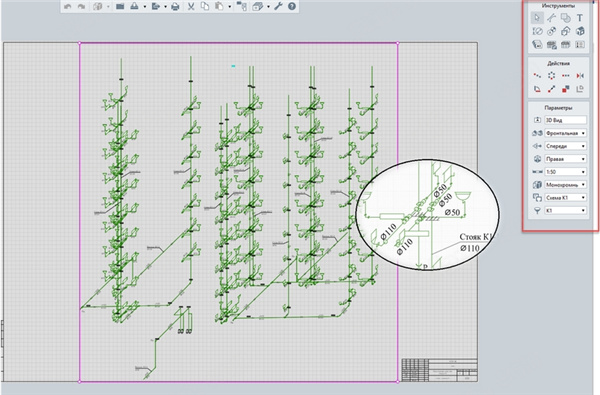The width and height of the screenshot is (600, 395).
Task: Select the circular link tool in Инструменты
Action: point(551,31)
